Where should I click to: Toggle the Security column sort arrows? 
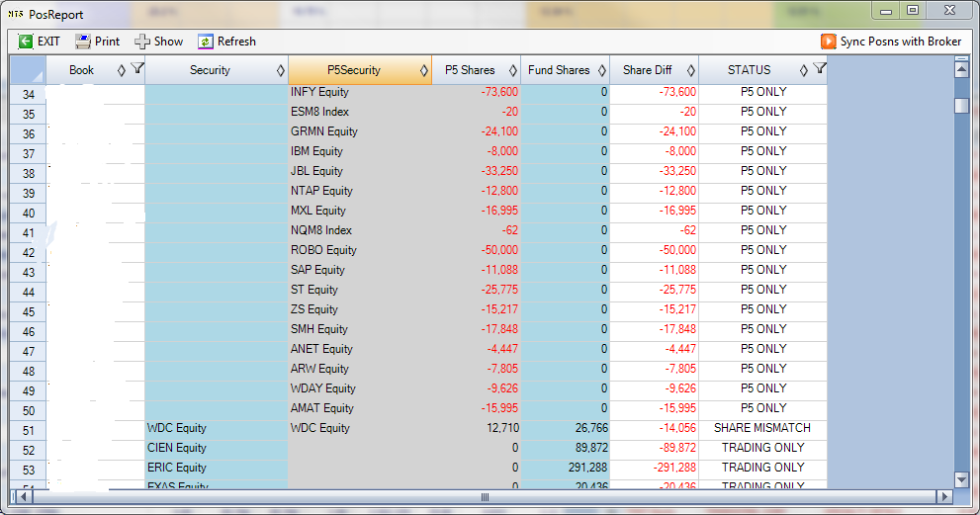[281, 70]
